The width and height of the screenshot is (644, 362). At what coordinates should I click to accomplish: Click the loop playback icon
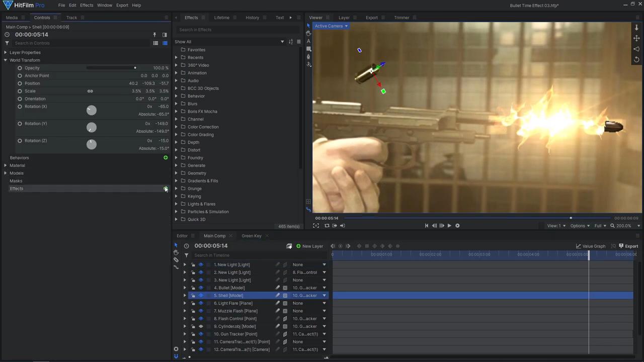pos(327,226)
